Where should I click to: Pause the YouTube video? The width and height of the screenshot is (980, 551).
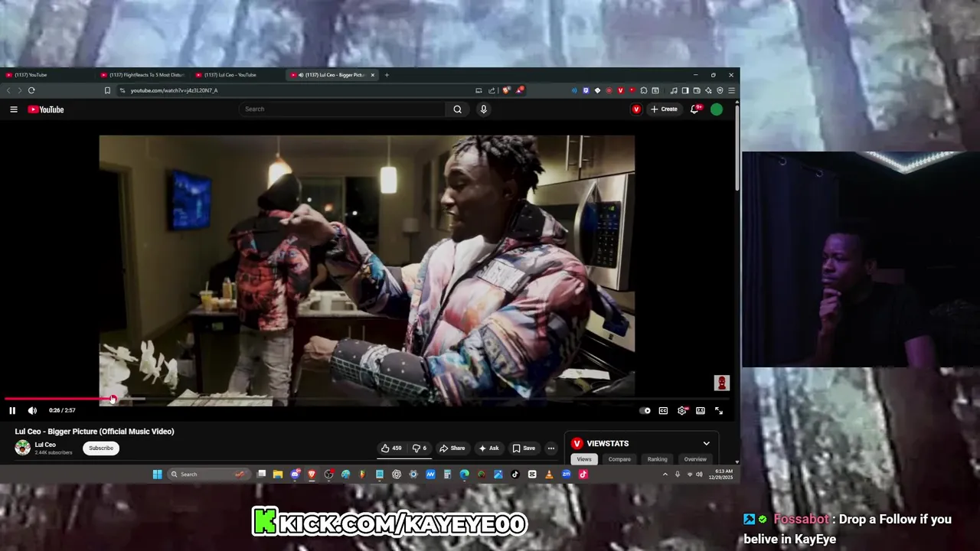click(x=12, y=411)
